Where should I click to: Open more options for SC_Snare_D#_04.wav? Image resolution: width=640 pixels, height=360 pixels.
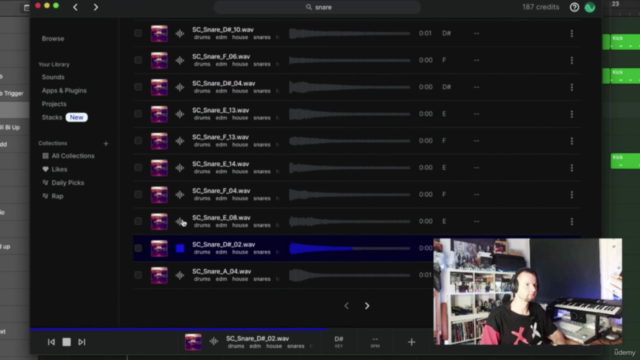tap(571, 87)
